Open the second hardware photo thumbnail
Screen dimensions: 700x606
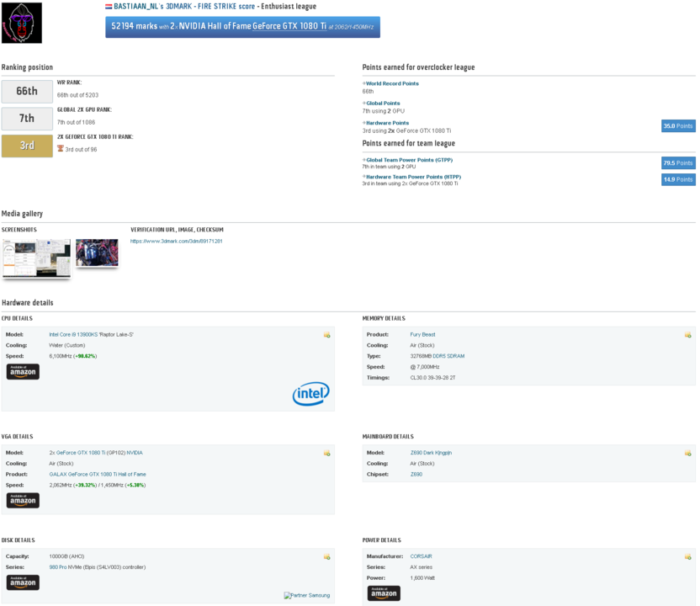pos(97,253)
